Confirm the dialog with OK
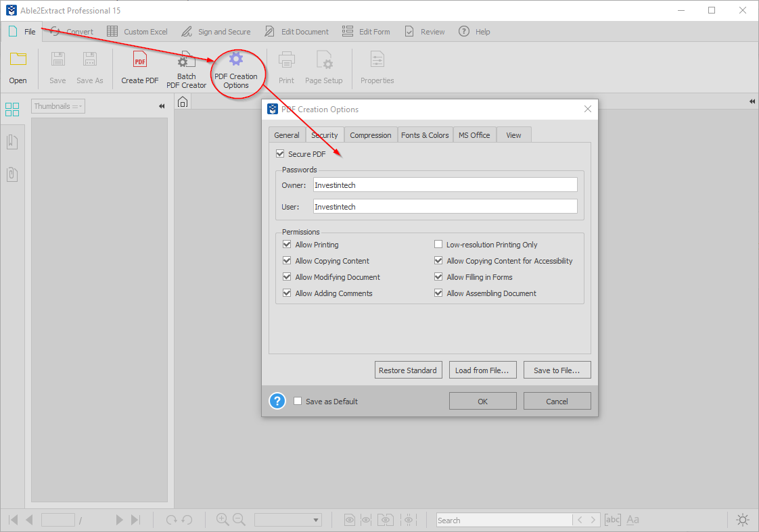The image size is (759, 532). (x=482, y=401)
